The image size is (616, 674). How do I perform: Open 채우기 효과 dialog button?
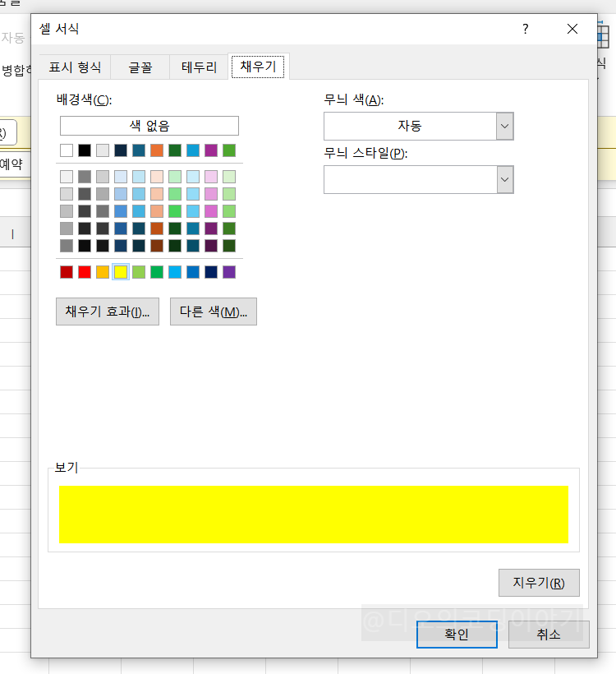click(x=108, y=312)
